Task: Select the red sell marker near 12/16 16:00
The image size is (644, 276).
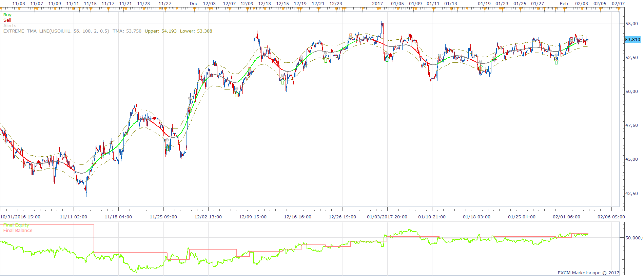Action: 301,58
